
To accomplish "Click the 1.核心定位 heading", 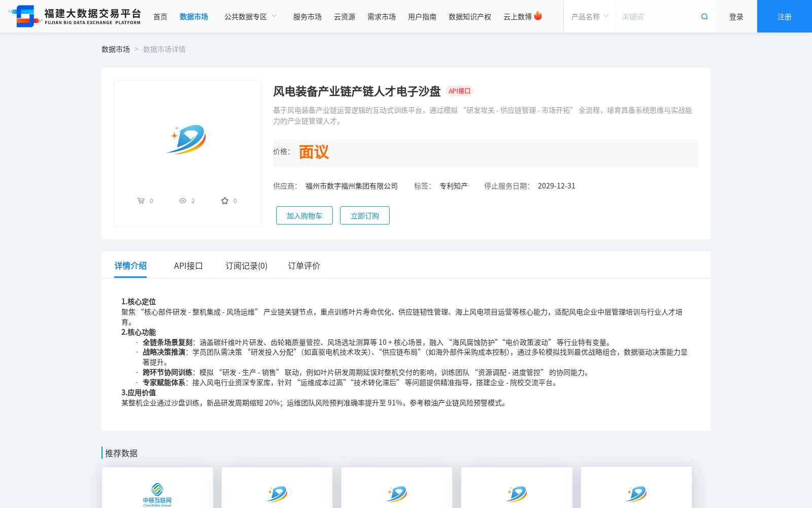I will tap(139, 302).
